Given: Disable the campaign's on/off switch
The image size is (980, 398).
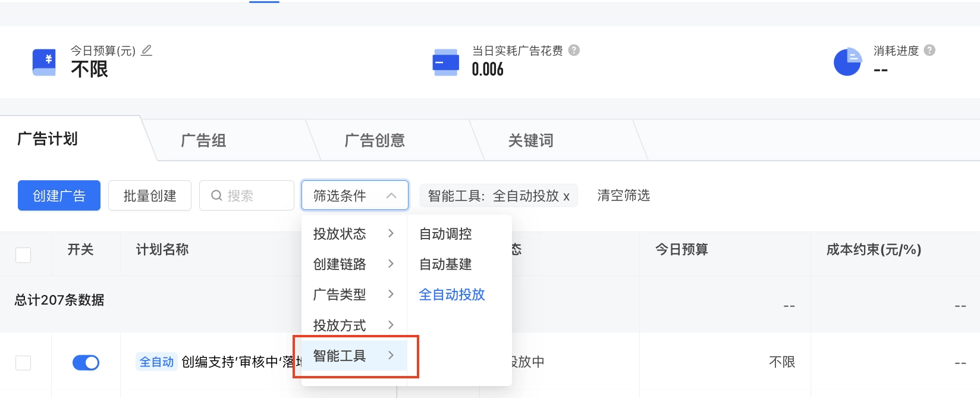Looking at the screenshot, I should click(x=86, y=362).
